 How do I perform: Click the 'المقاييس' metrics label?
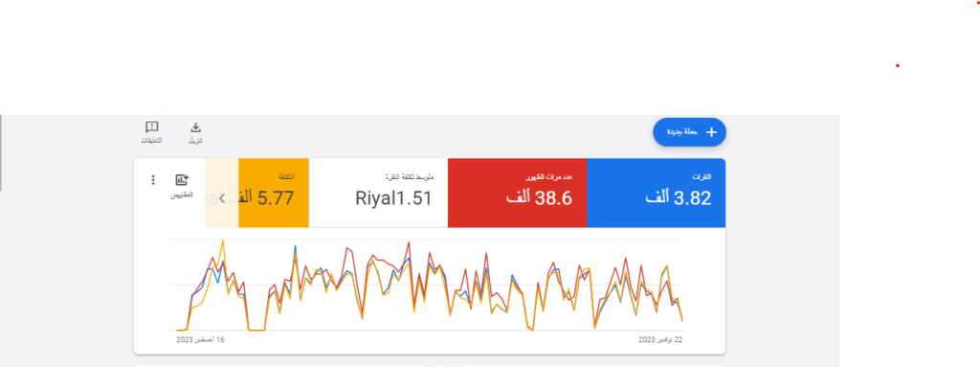click(x=182, y=195)
